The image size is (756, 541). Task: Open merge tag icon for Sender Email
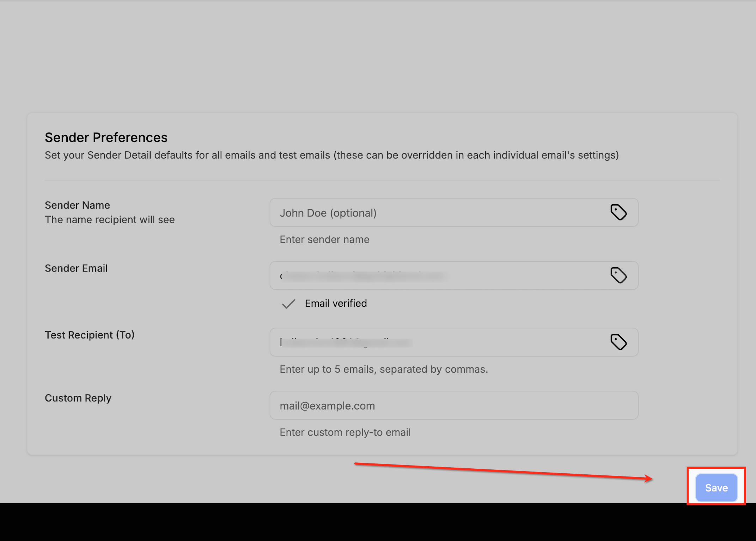pyautogui.click(x=618, y=275)
